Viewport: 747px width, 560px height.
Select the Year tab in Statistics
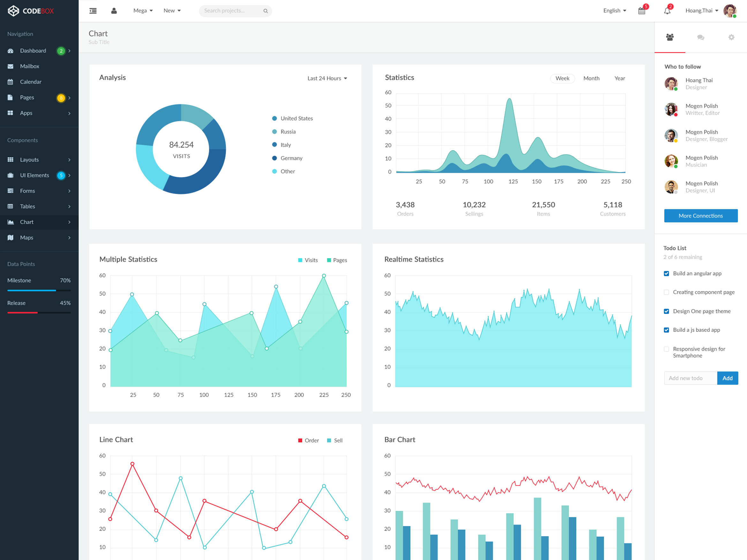pyautogui.click(x=620, y=77)
